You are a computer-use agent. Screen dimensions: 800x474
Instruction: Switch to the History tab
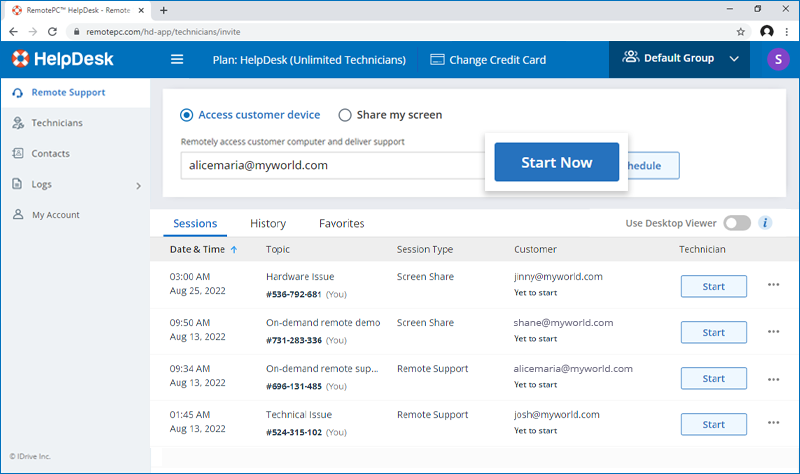(x=268, y=223)
